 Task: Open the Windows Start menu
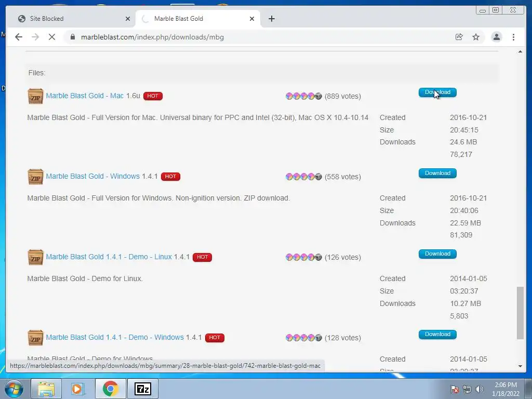tap(14, 389)
